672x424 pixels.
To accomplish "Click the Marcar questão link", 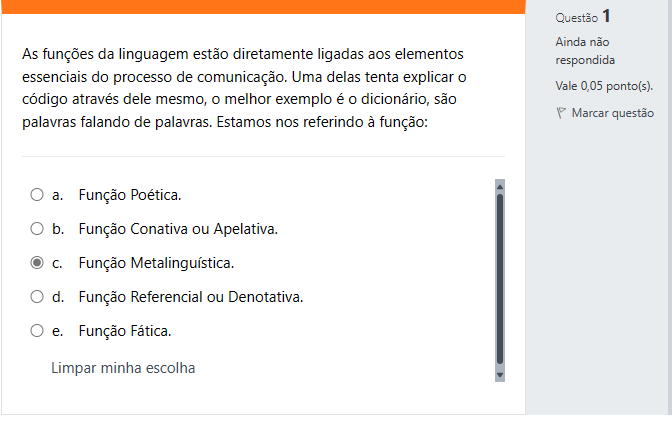I will [612, 113].
